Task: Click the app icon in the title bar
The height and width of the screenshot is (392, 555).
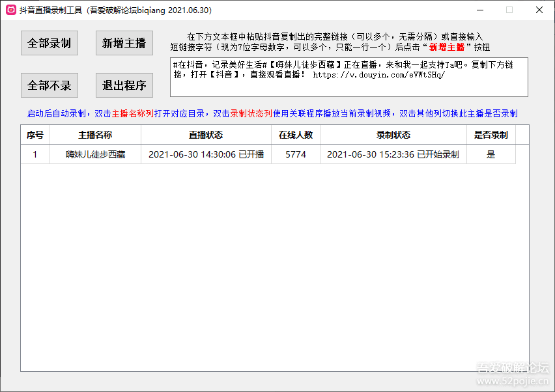Action: [11, 10]
